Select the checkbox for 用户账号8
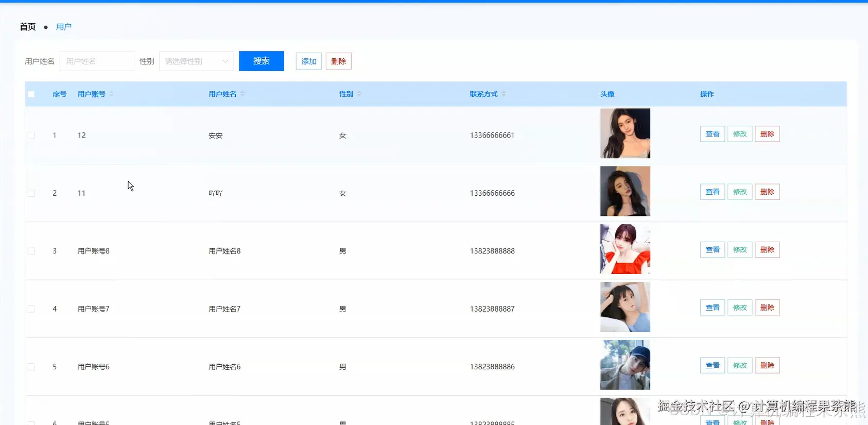This screenshot has width=868, height=425. tap(31, 251)
